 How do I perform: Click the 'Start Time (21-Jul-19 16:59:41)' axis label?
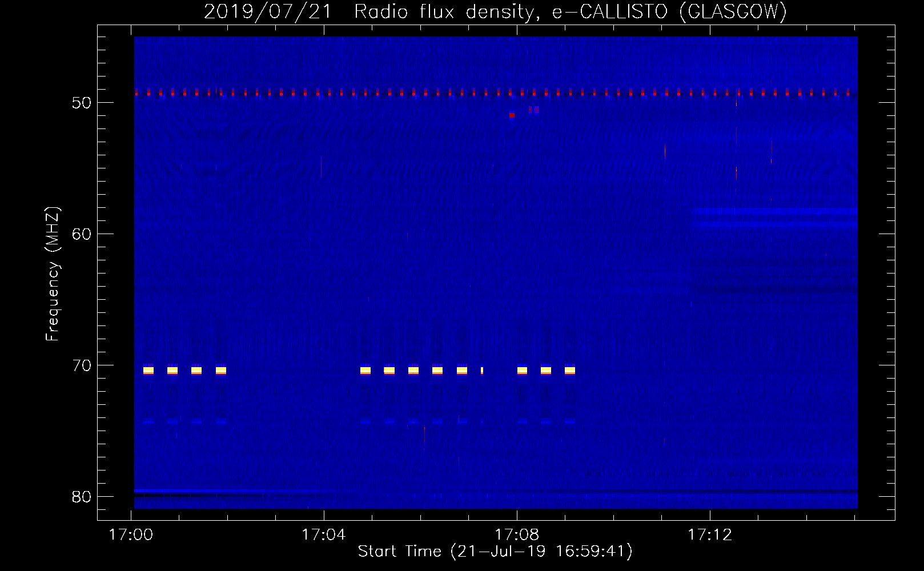pos(495,552)
